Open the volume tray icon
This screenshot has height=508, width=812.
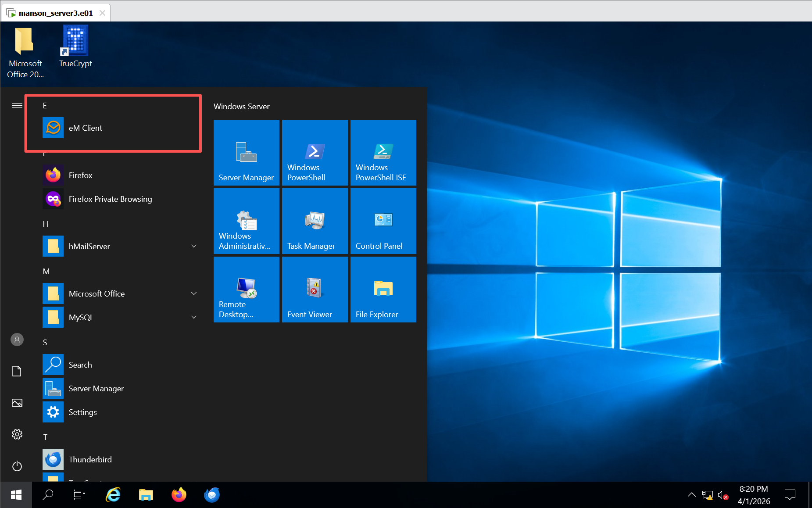click(723, 495)
